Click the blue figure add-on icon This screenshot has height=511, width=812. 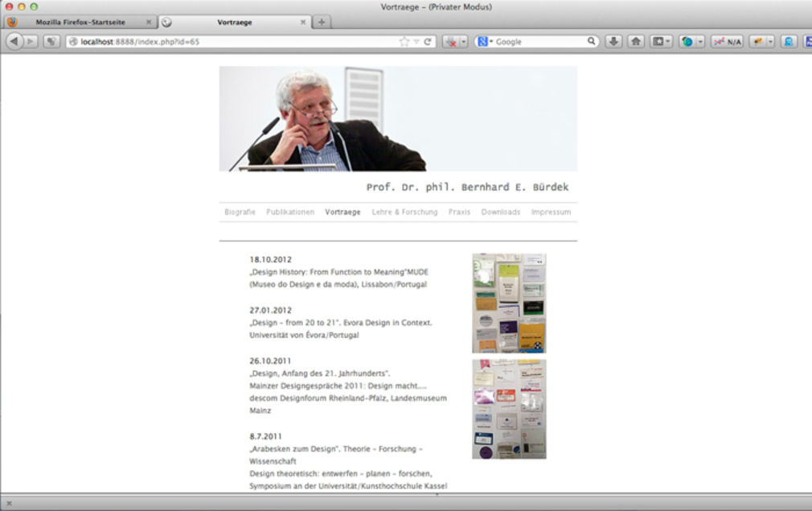[789, 42]
